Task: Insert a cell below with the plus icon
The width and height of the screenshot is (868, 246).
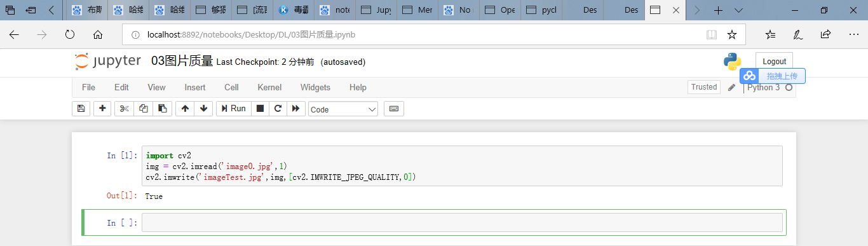Action: click(102, 109)
